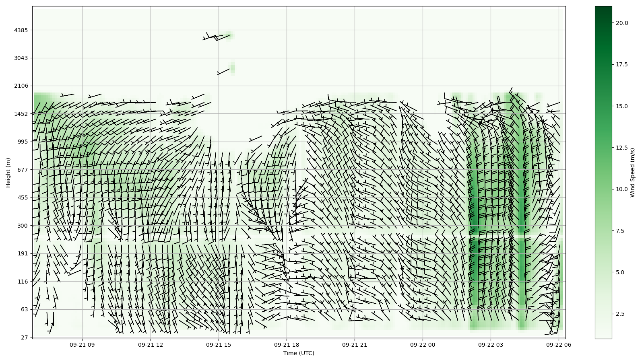The height and width of the screenshot is (362, 644).
Task: Pick the 09-21 18 time tick label
Action: click(287, 345)
